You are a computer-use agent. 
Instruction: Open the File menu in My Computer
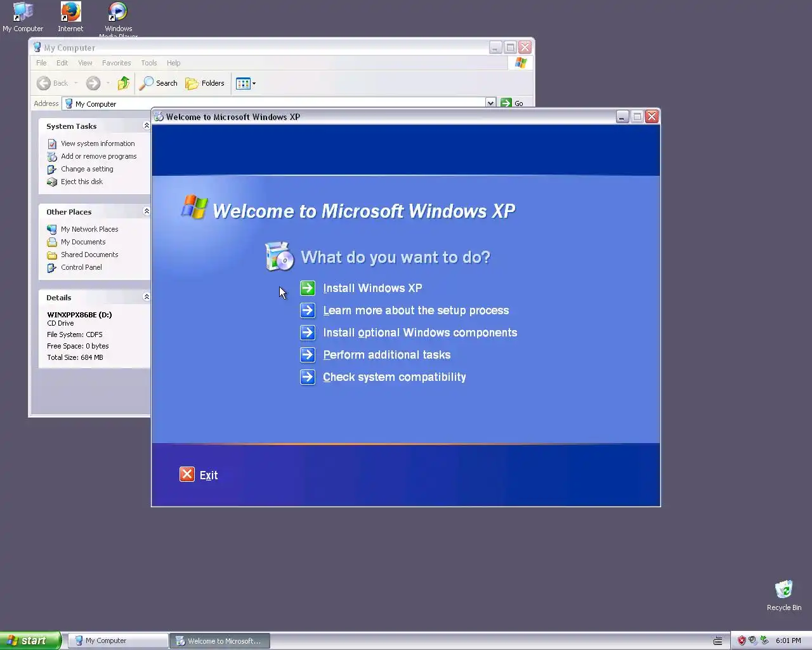click(41, 63)
